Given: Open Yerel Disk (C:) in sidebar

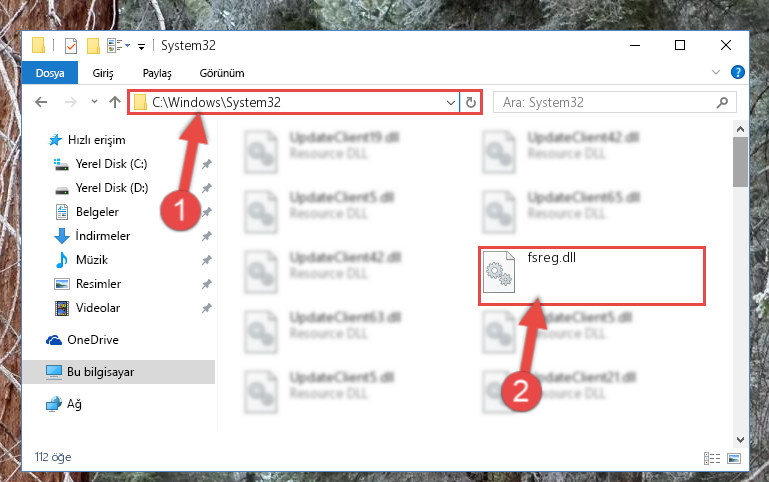Looking at the screenshot, I should pos(111,164).
